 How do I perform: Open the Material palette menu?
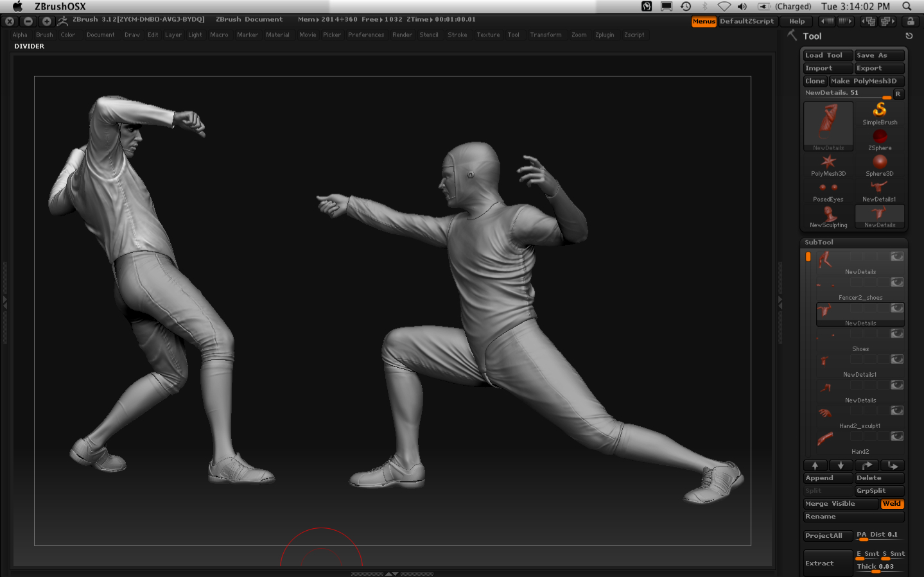click(277, 35)
